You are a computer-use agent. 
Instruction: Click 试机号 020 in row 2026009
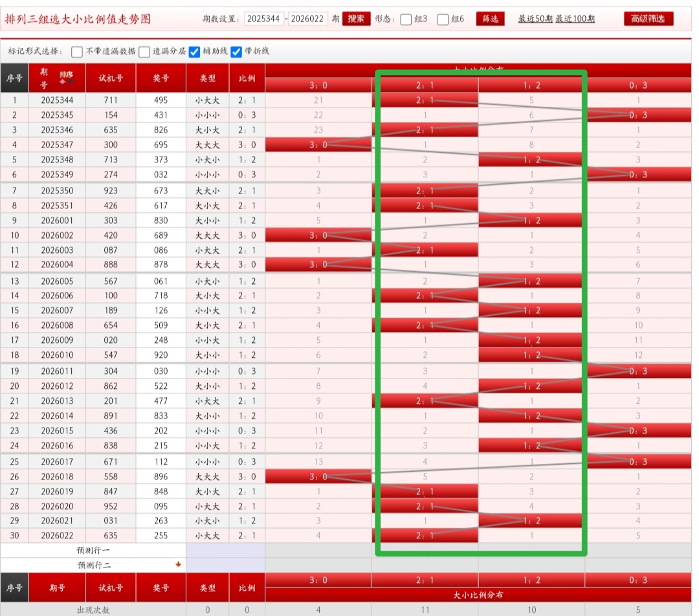[x=111, y=340]
